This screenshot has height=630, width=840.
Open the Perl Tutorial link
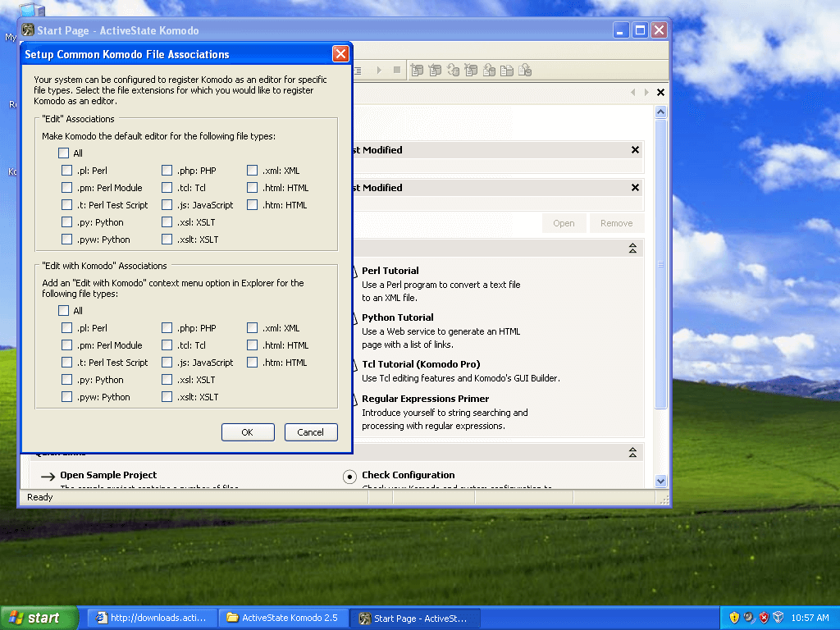tap(390, 271)
